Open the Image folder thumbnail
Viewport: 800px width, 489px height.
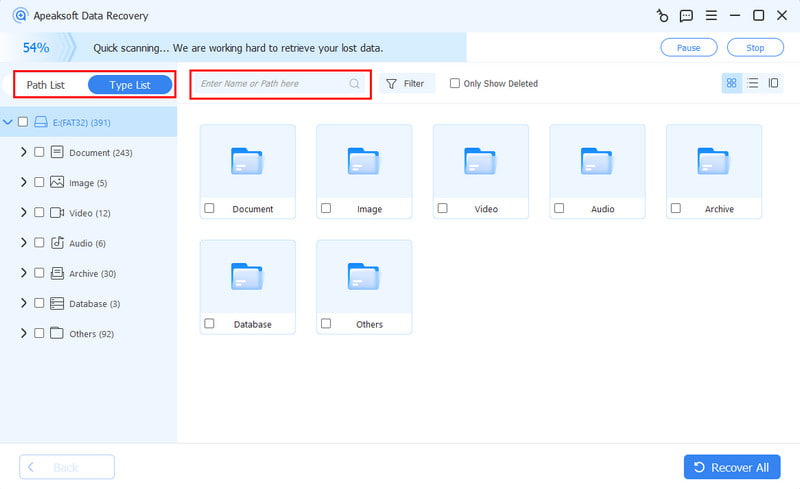pyautogui.click(x=364, y=161)
